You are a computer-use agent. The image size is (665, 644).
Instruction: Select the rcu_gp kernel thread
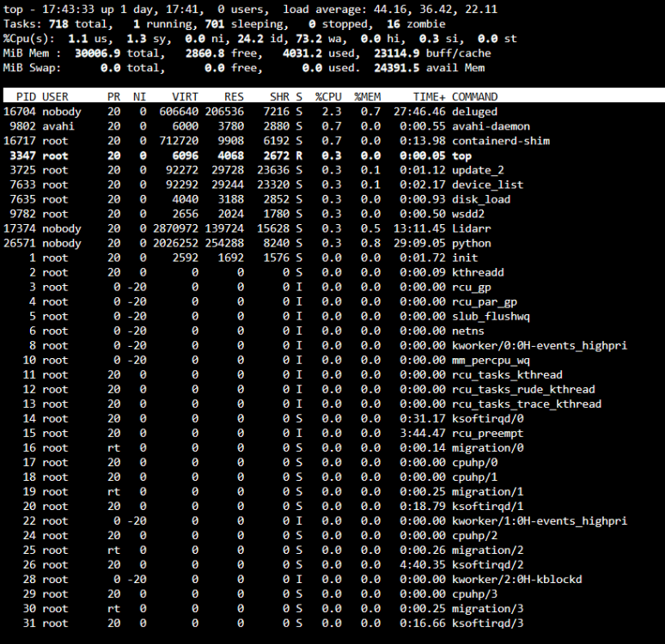(472, 287)
